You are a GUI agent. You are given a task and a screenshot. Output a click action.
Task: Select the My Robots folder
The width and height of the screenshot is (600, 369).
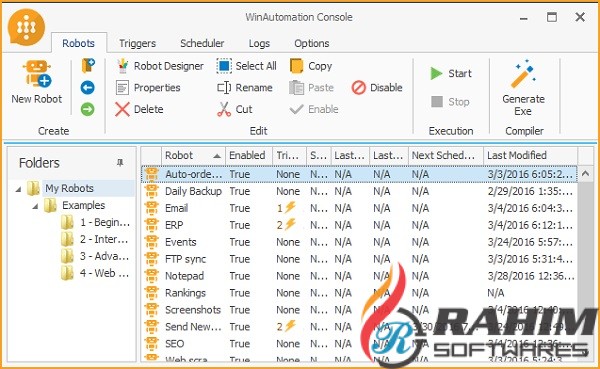(69, 188)
